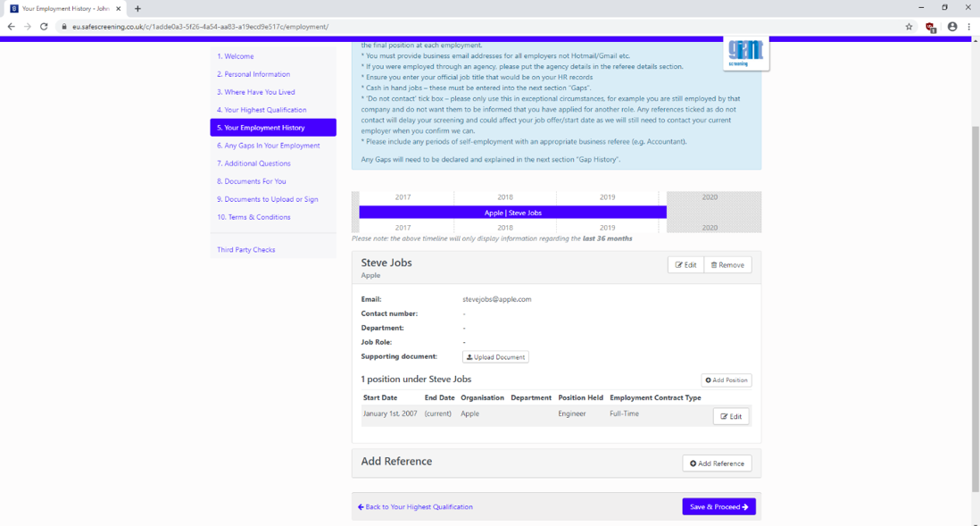Remove the Steve Jobs reference
The width and height of the screenshot is (980, 526).
tap(727, 265)
